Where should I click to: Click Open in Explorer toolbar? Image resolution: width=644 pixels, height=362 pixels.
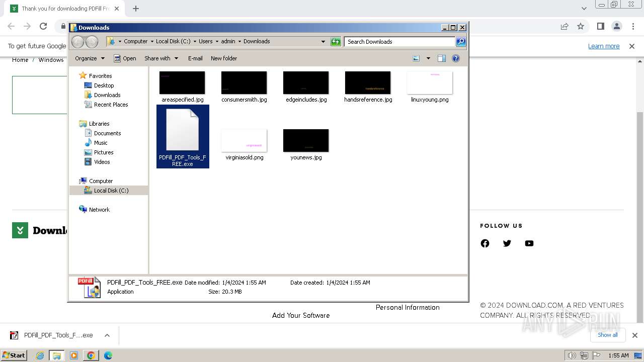pyautogui.click(x=125, y=58)
